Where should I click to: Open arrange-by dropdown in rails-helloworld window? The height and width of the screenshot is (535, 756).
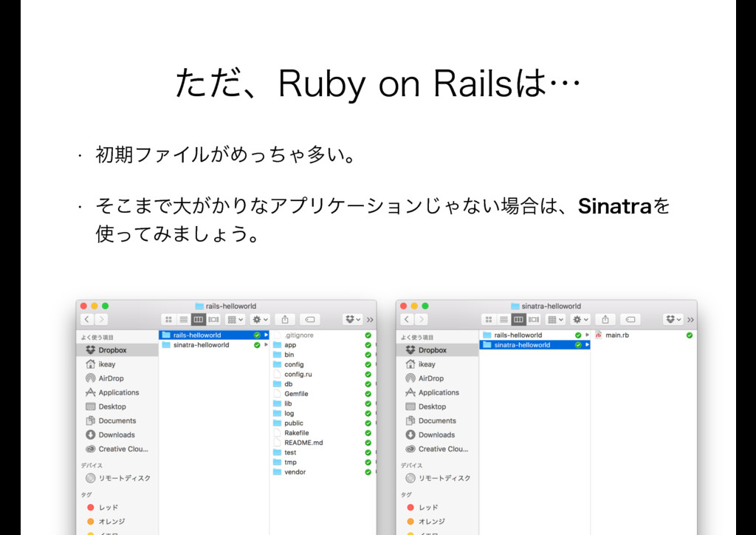tap(236, 319)
